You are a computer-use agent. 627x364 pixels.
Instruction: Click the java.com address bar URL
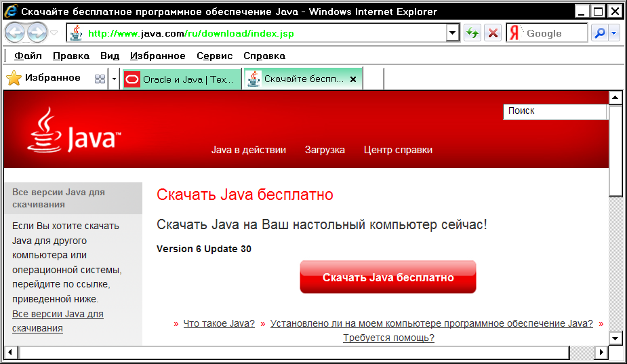[190, 33]
